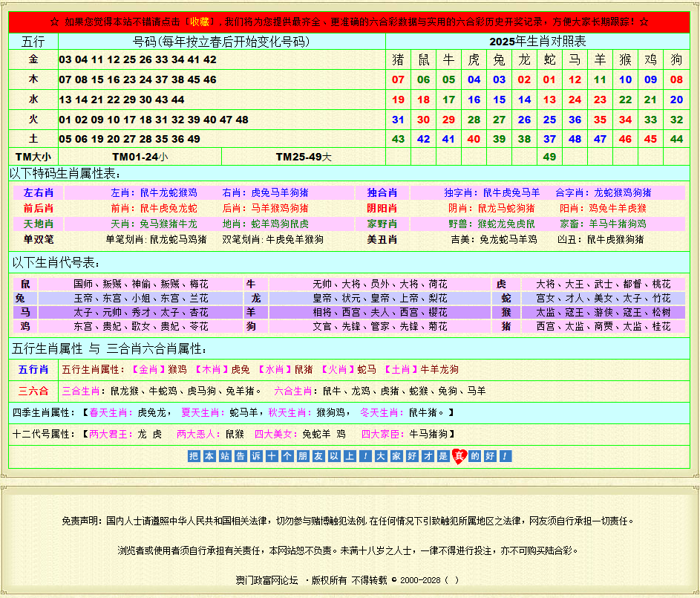The height and width of the screenshot is (598, 700).
Task: Click the blue 把 tile in the banner
Action: 194,456
